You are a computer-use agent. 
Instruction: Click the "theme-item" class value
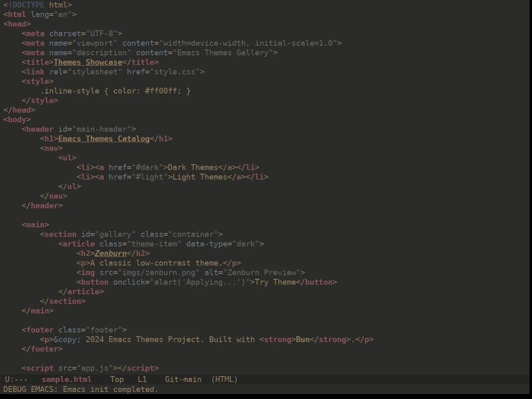point(154,244)
